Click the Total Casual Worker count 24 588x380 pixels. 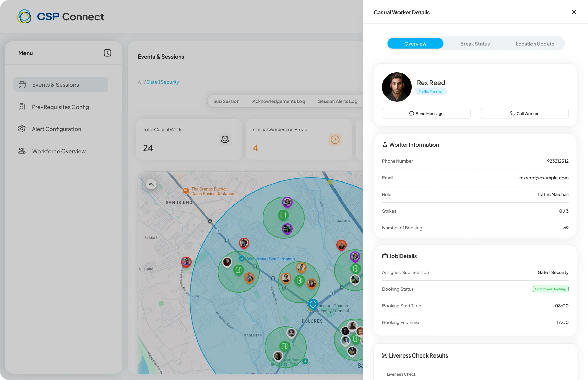tap(148, 148)
